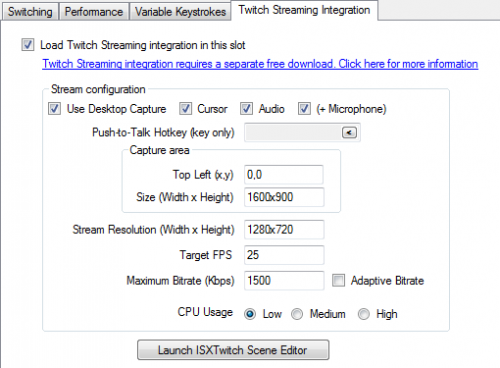500x368 pixels.
Task: Click the Stream configuration group label
Action: pyautogui.click(x=98, y=89)
